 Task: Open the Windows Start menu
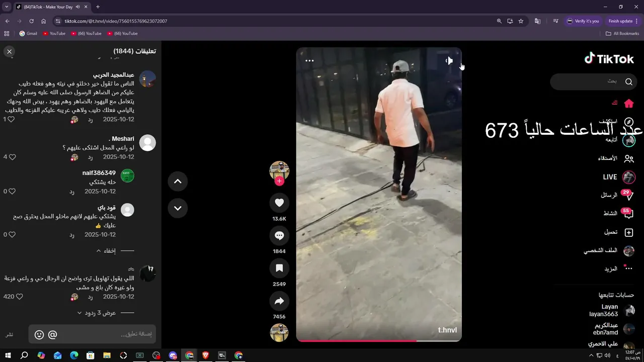click(x=8, y=355)
